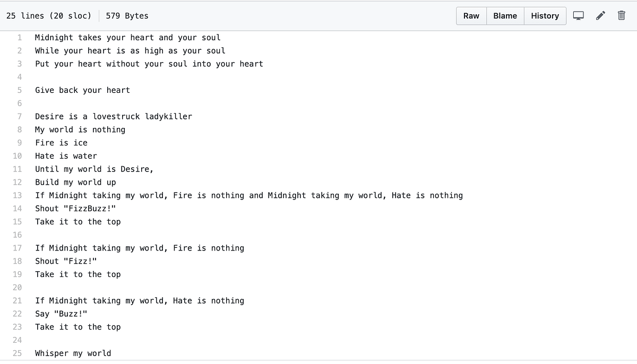This screenshot has height=364, width=637.
Task: Select line 18 containing Shout "Fizz!"
Action: (x=17, y=261)
